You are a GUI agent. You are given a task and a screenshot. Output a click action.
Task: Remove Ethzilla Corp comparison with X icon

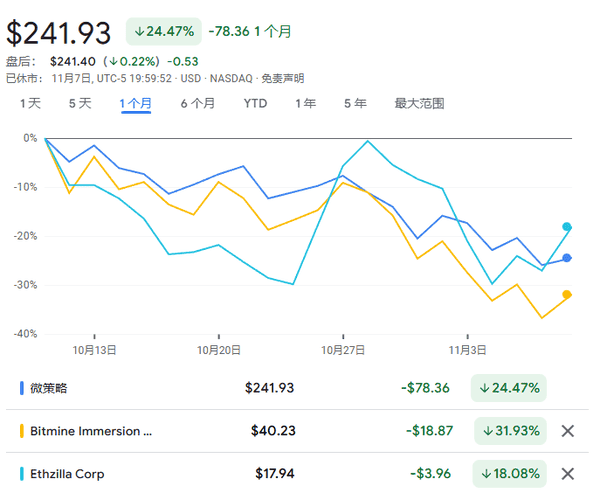click(568, 473)
